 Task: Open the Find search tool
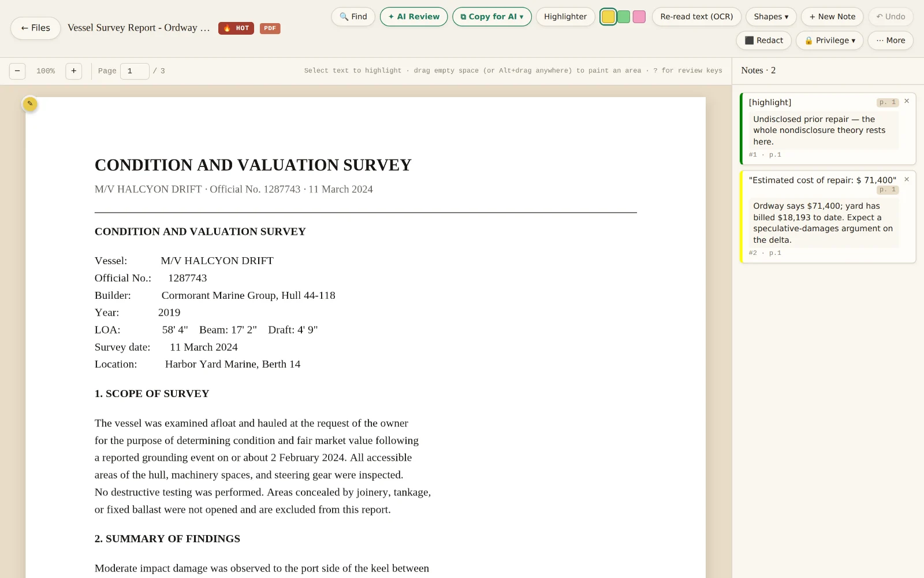pyautogui.click(x=353, y=17)
